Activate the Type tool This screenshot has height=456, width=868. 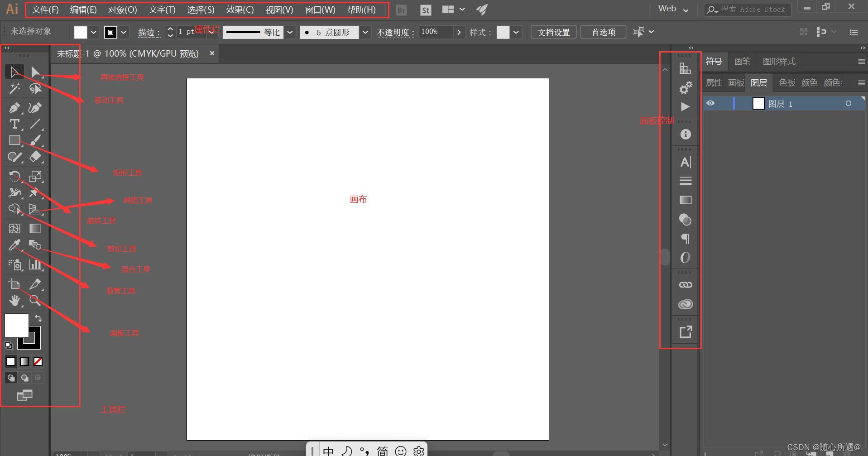pyautogui.click(x=14, y=124)
